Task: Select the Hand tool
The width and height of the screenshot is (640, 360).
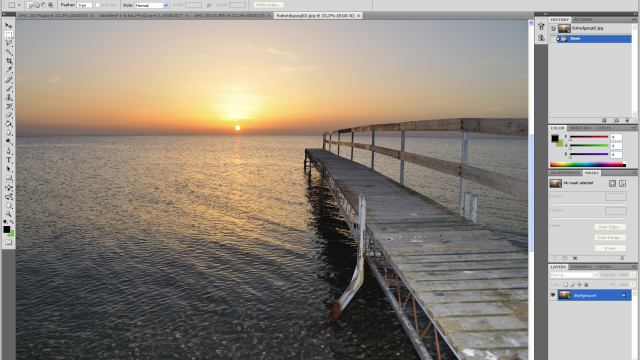Action: tap(9, 205)
